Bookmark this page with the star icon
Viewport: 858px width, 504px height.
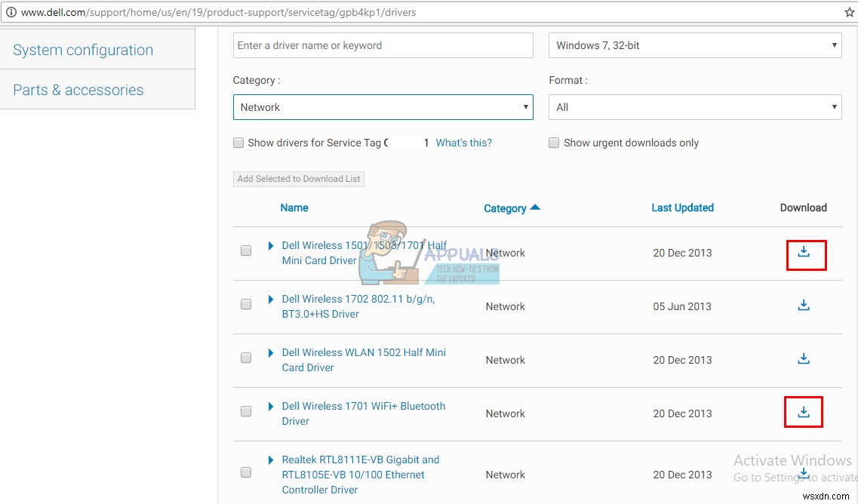coord(849,12)
